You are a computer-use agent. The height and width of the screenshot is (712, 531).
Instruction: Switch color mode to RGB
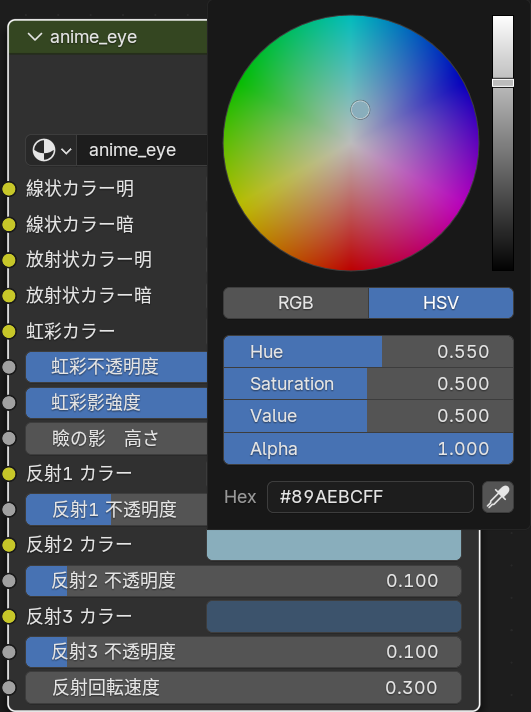(x=296, y=303)
